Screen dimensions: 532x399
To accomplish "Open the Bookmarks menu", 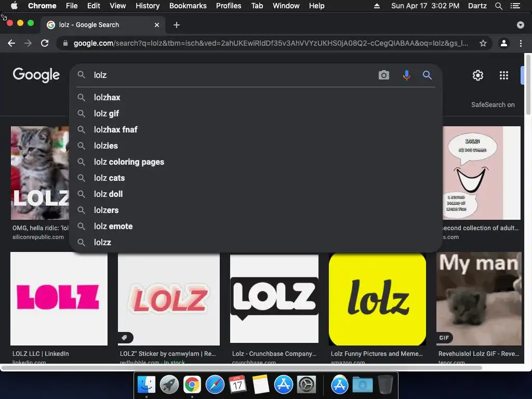I will (188, 6).
